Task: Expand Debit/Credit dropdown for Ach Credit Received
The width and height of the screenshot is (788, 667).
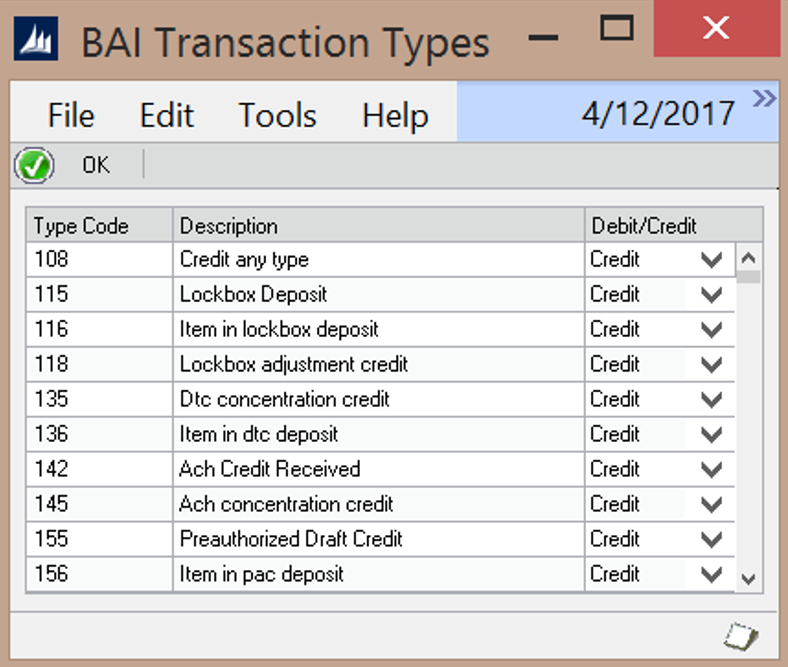Action: tap(711, 470)
